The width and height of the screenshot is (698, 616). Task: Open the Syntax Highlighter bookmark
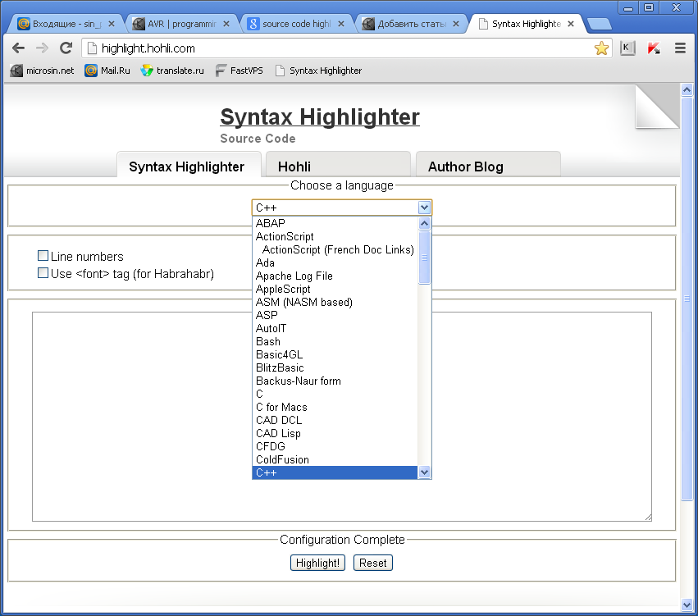(x=319, y=71)
